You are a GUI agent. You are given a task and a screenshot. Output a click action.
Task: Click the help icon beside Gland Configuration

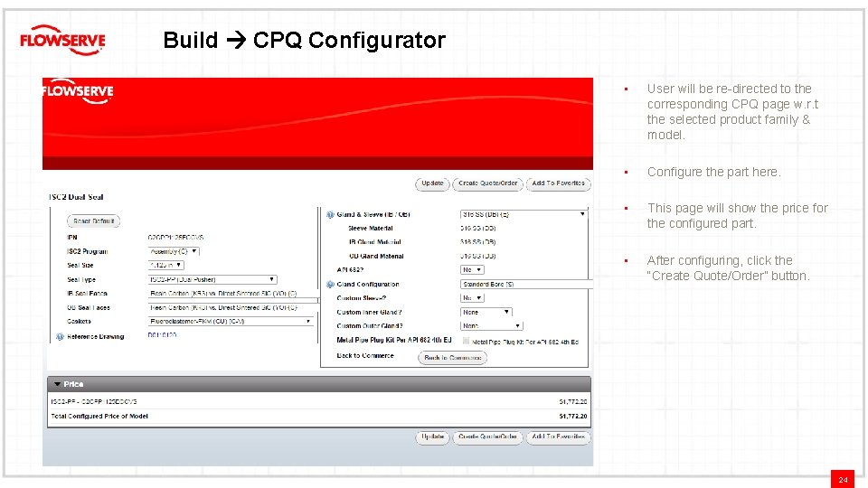click(x=331, y=285)
